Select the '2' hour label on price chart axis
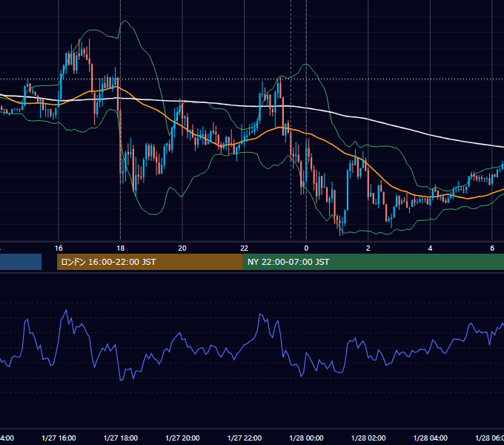The width and height of the screenshot is (504, 445). [x=368, y=248]
